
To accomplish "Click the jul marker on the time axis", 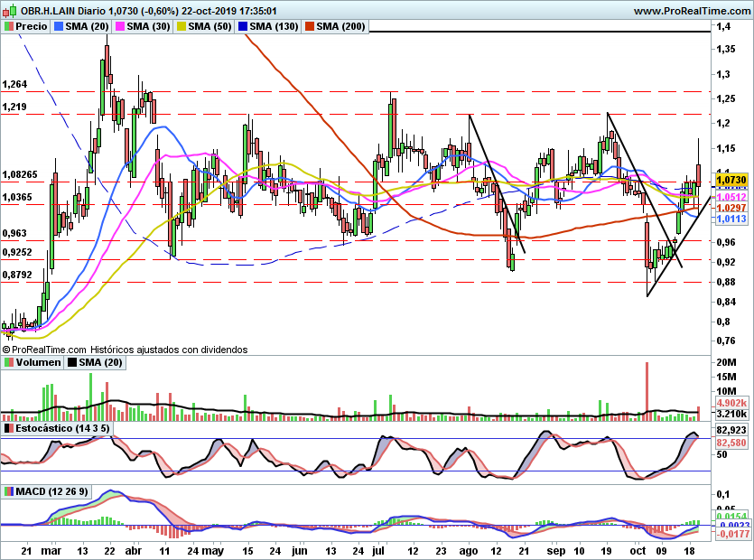I will (379, 551).
